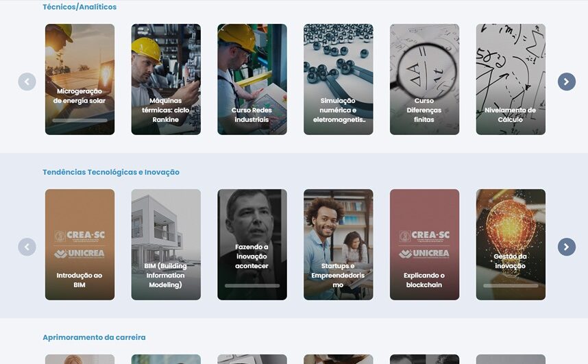Select BIM (Building Information Modeling) card
Image resolution: width=588 pixels, height=364 pixels.
(166, 244)
